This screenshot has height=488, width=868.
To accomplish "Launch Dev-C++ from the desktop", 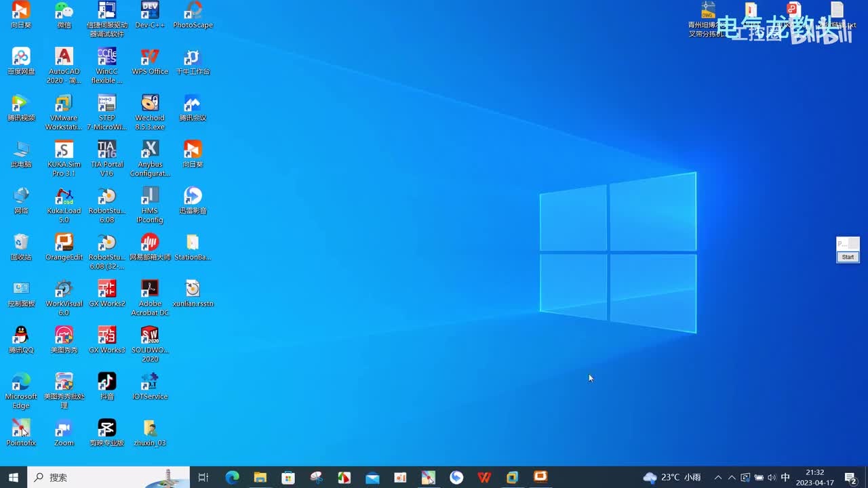I will (x=150, y=15).
